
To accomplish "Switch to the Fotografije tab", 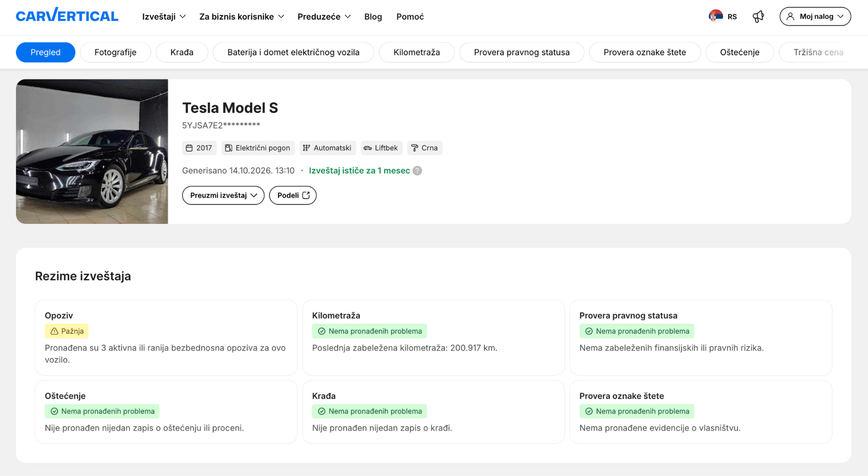I will point(116,52).
